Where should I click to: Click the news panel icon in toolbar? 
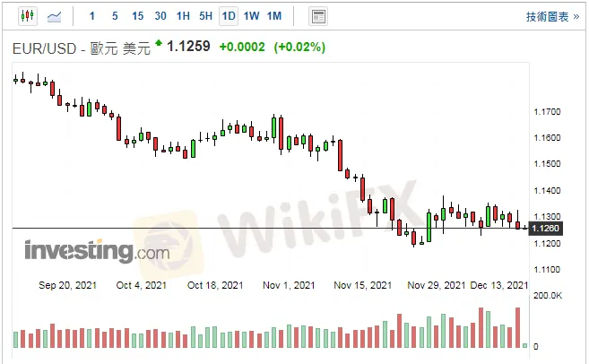[x=317, y=16]
